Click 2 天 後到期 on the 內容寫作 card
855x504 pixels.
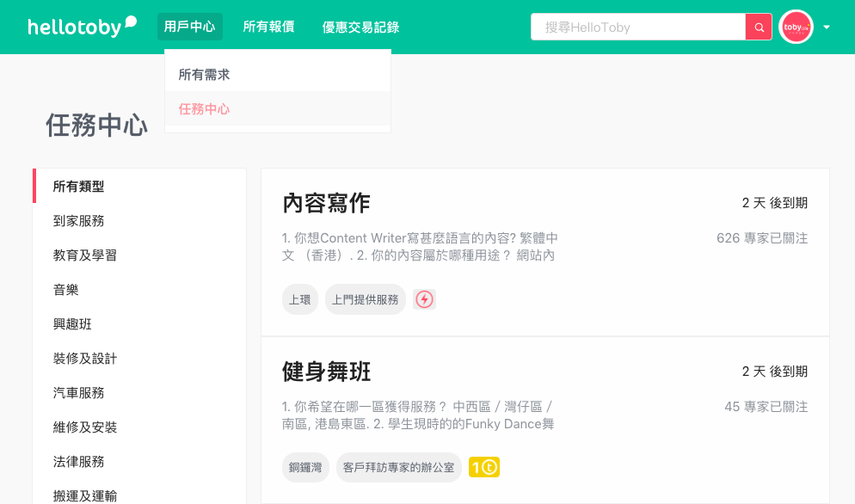(x=775, y=203)
